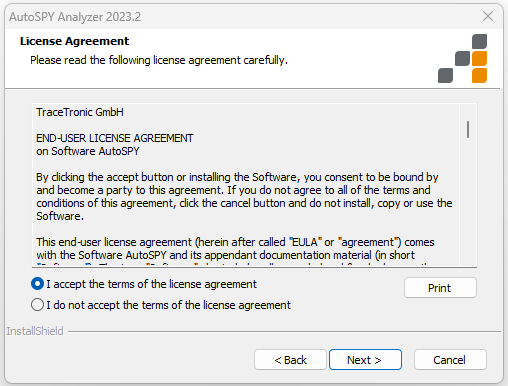
Task: Click the bottom-left gray logo square
Action: pos(445,75)
